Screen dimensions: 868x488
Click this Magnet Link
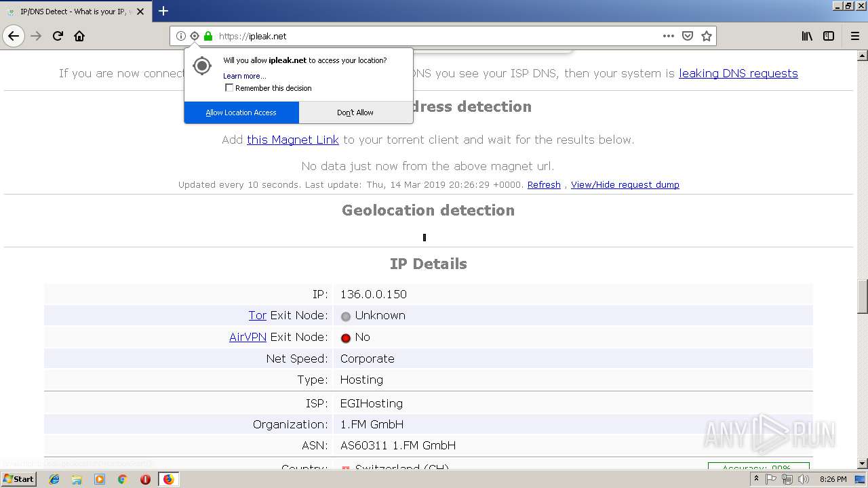click(x=293, y=140)
